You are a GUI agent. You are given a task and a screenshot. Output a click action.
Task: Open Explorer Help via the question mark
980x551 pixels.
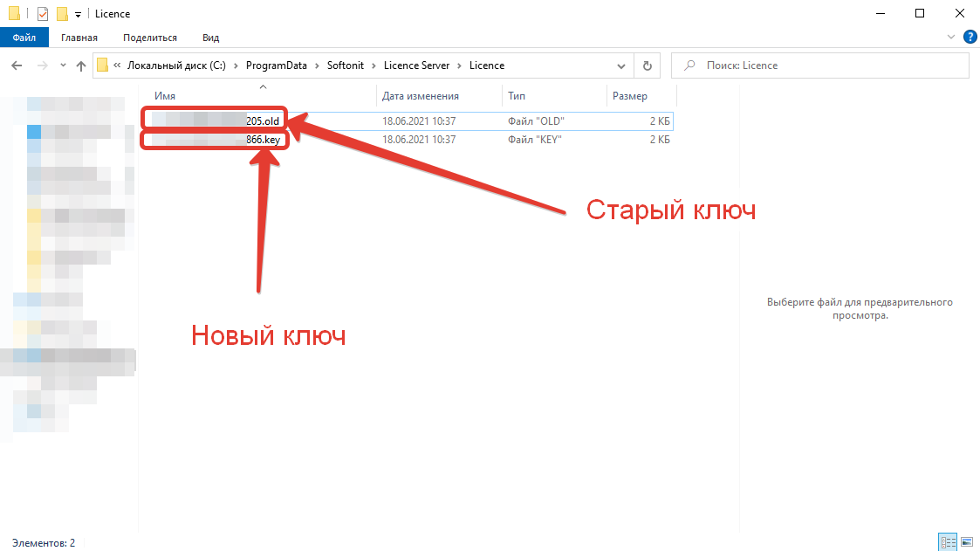pos(970,38)
